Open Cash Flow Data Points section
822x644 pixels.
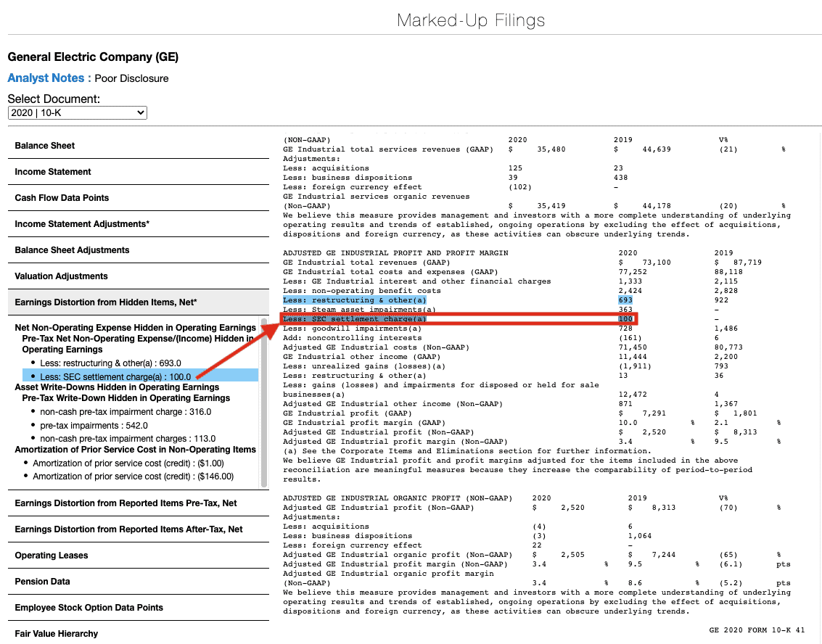pyautogui.click(x=139, y=198)
